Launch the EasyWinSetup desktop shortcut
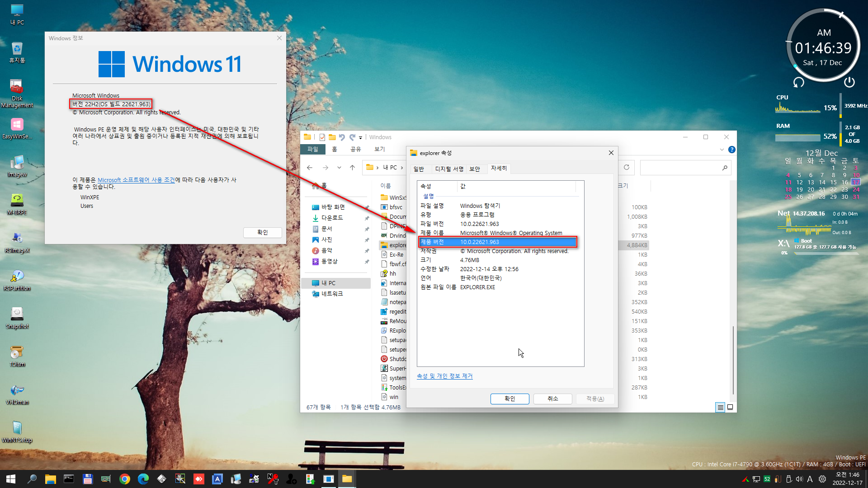 pyautogui.click(x=17, y=129)
